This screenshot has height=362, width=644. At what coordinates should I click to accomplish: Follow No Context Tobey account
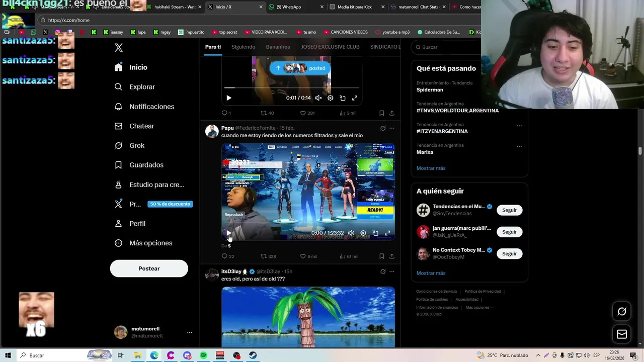coord(509,254)
